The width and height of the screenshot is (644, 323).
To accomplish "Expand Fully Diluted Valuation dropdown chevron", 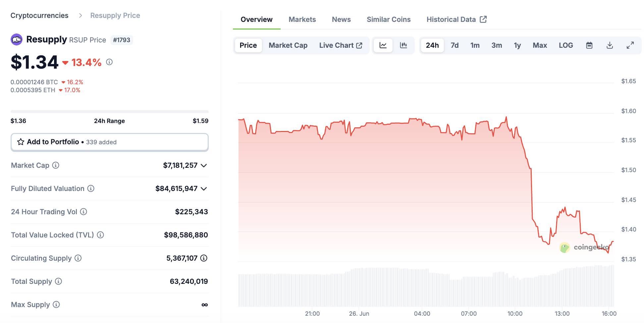I will click(204, 188).
